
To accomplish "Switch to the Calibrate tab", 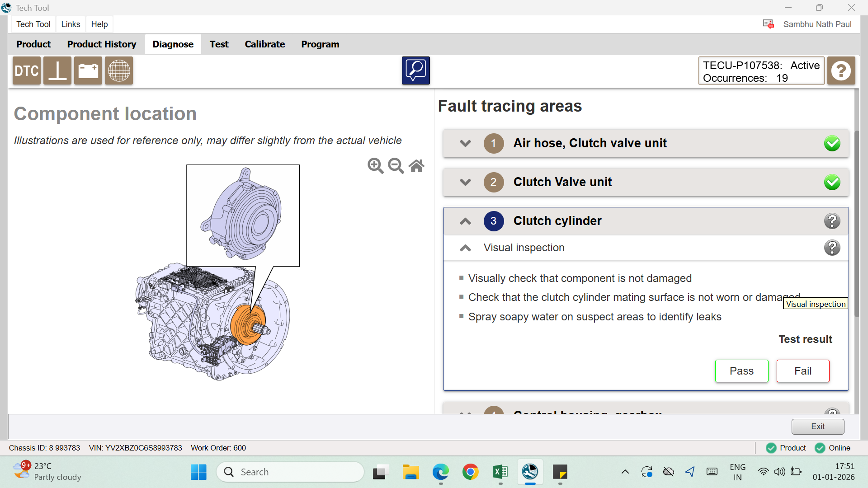I will click(265, 44).
